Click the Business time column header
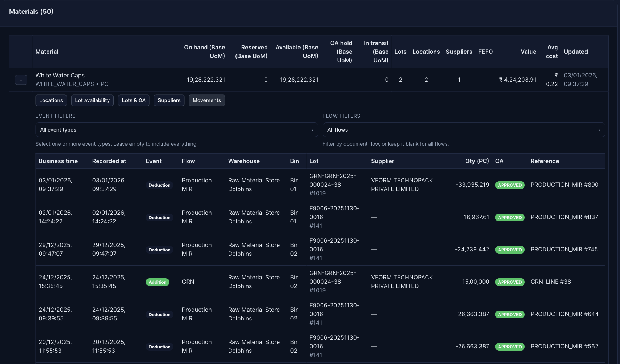 [x=58, y=161]
